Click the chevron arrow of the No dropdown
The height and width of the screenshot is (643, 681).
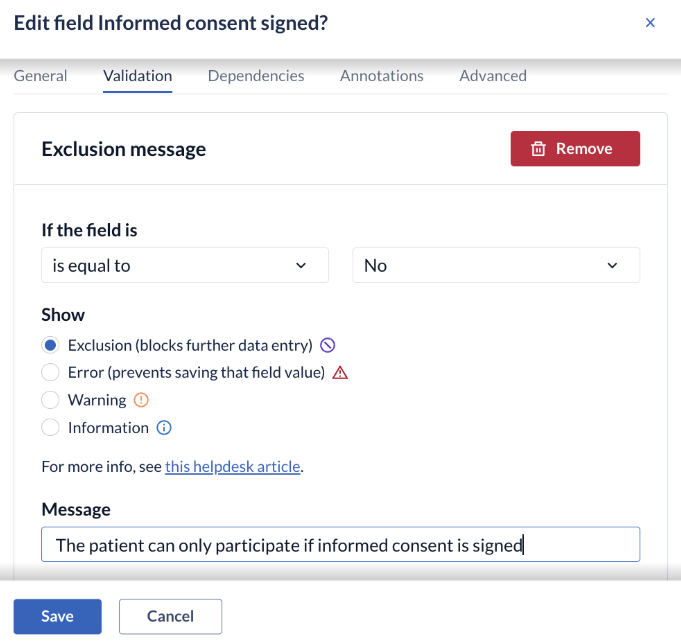(612, 265)
